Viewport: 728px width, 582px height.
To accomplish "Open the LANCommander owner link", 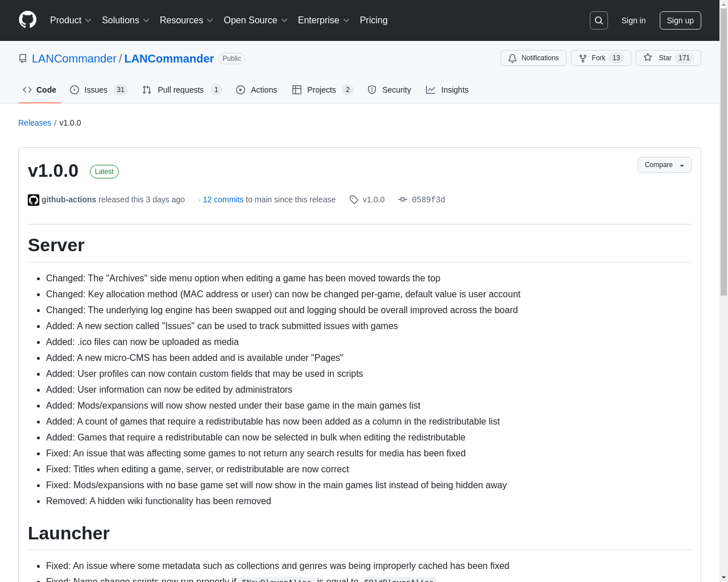I will 74,59.
